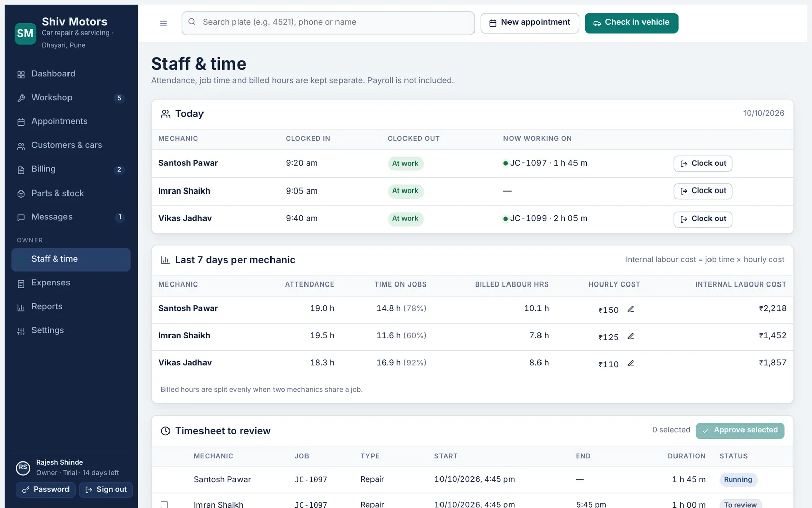Click JC-1099 · 2 h 05 m job
812x508 pixels.
(x=545, y=219)
